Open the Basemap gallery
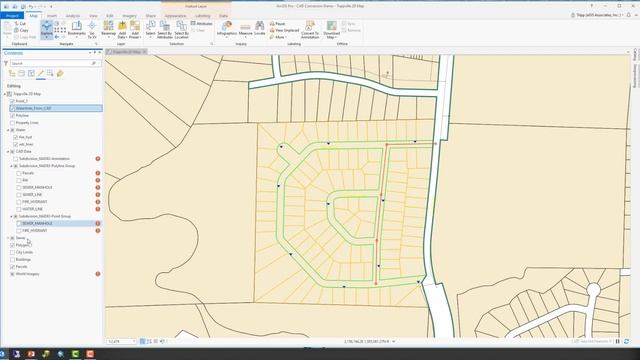The image size is (640, 360). [109, 29]
